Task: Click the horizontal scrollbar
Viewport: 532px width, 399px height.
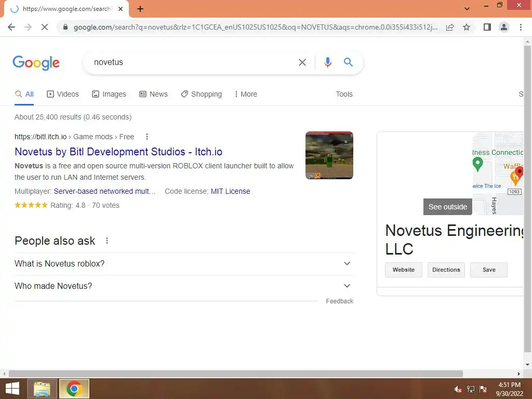Action: 236,374
